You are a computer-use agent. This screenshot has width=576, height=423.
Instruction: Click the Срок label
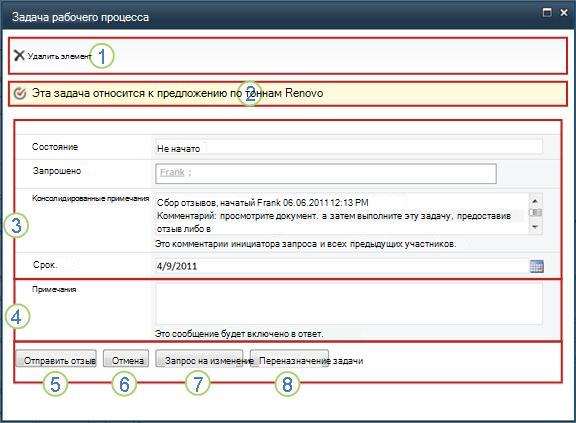click(x=45, y=265)
